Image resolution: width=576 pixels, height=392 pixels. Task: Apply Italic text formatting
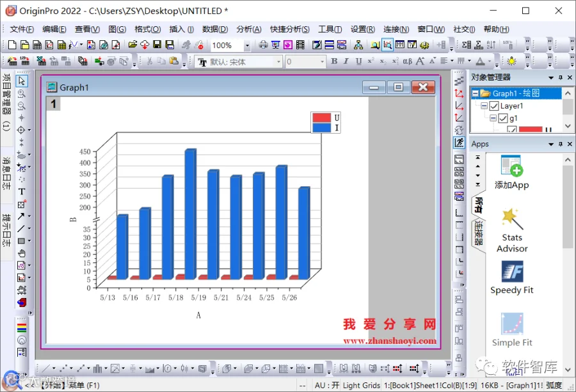[x=346, y=61]
